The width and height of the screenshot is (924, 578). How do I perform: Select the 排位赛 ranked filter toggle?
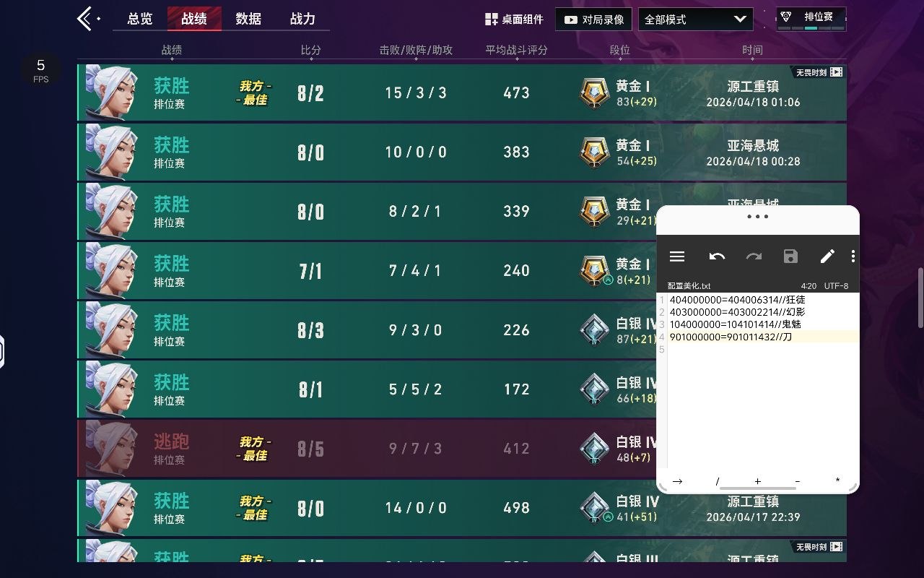tap(811, 20)
